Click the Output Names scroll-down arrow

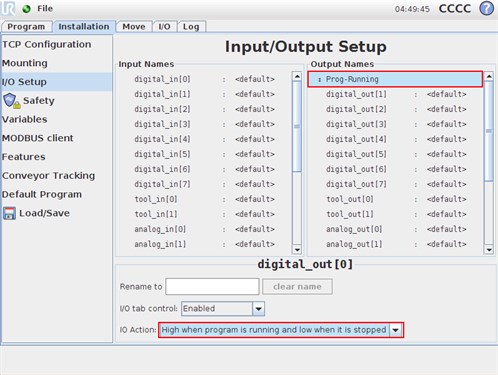(489, 249)
